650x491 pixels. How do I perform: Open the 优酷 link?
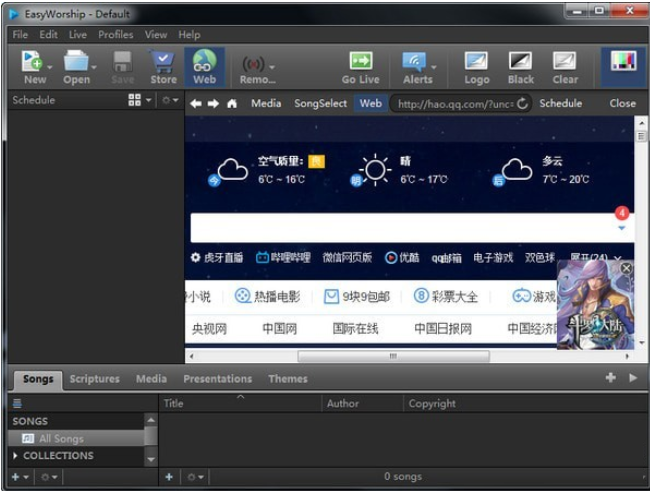402,258
